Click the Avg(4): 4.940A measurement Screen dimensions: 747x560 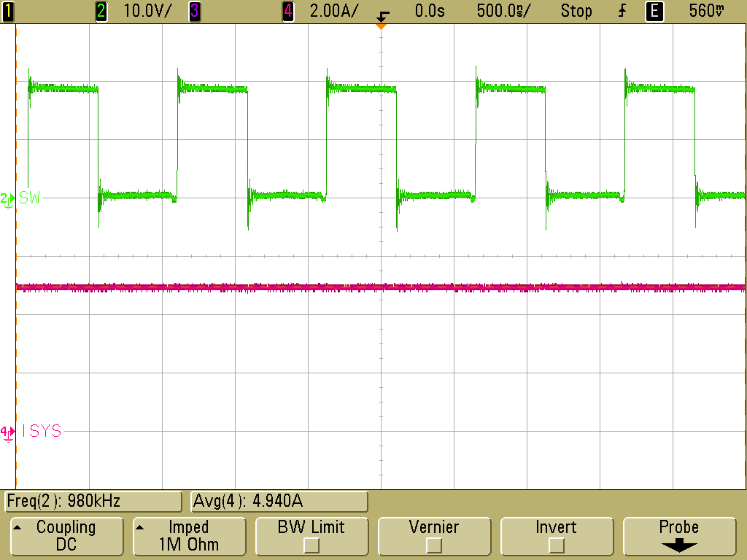[x=279, y=502]
